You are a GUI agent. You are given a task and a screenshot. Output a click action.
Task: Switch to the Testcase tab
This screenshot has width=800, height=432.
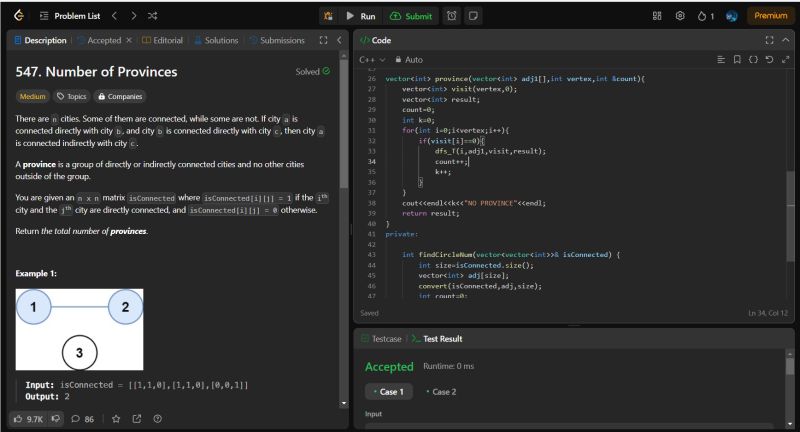click(381, 339)
